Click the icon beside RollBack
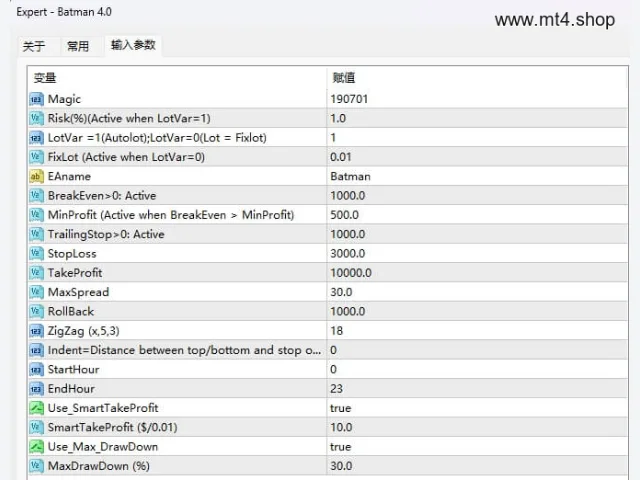The width and height of the screenshot is (640, 480). [x=36, y=312]
